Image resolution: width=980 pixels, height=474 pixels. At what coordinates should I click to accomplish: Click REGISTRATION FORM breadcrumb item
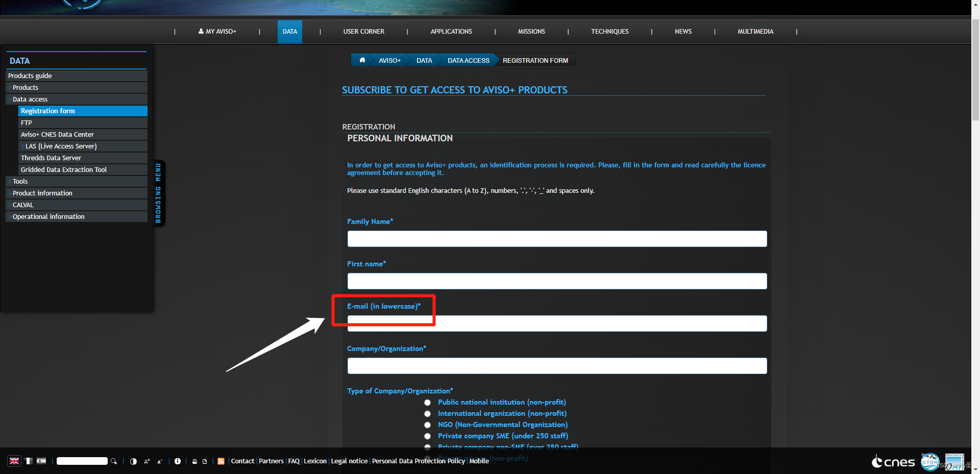click(535, 60)
